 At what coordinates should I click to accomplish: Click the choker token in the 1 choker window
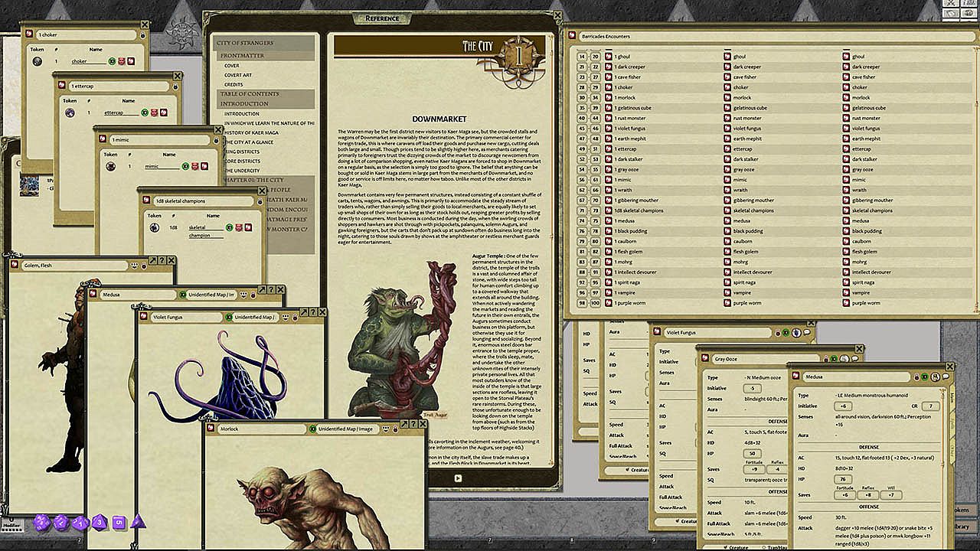pyautogui.click(x=38, y=61)
